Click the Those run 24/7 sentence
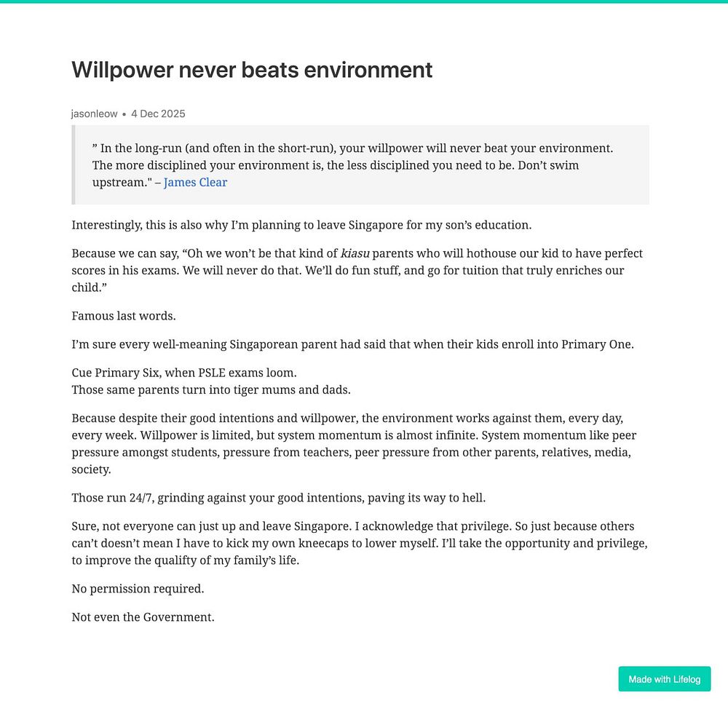This screenshot has width=728, height=706. (279, 498)
